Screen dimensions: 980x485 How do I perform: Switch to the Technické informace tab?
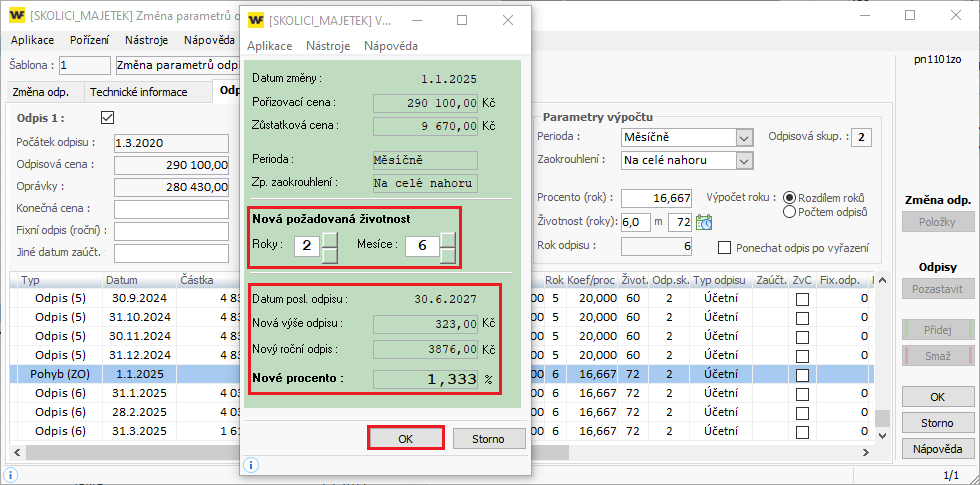click(139, 92)
